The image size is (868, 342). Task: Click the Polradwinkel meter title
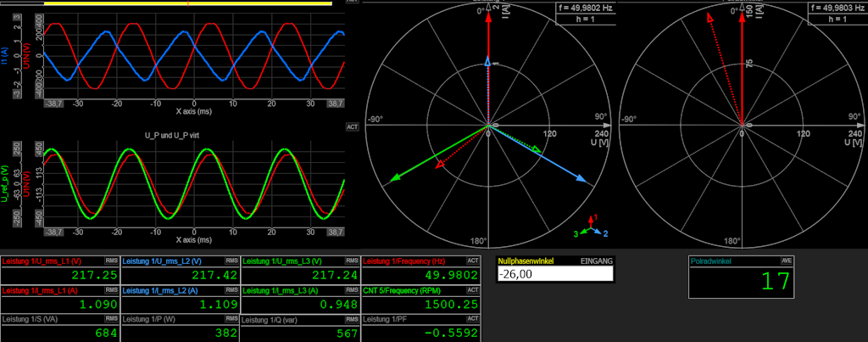tap(712, 260)
